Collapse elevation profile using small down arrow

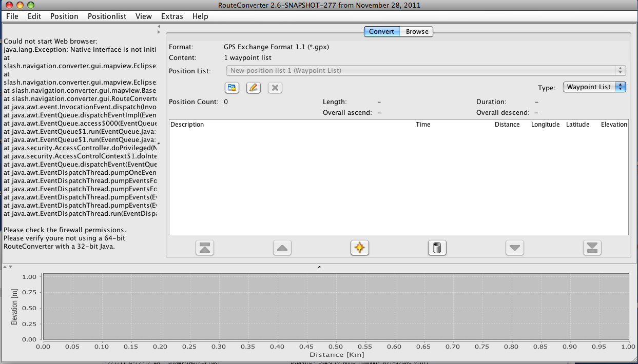10,267
